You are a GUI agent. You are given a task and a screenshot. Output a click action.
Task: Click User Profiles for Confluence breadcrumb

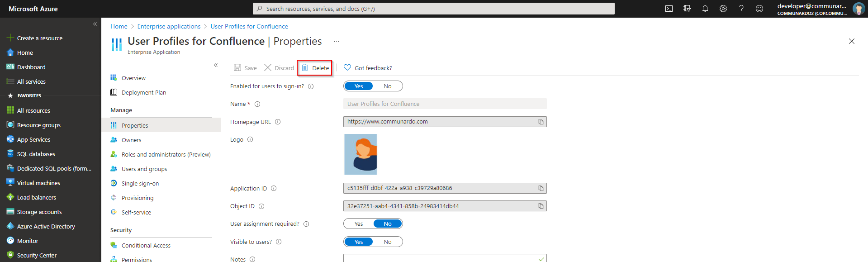point(249,26)
